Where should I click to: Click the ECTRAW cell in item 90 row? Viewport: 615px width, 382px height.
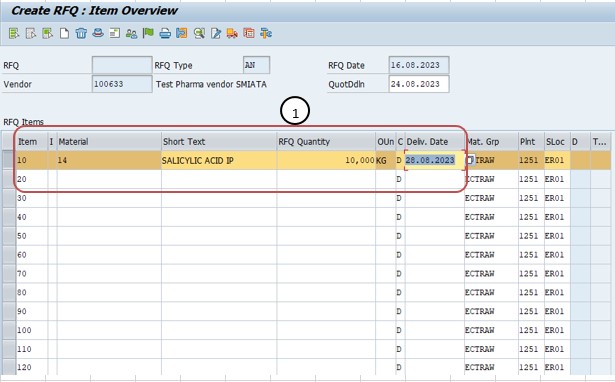pyautogui.click(x=491, y=311)
